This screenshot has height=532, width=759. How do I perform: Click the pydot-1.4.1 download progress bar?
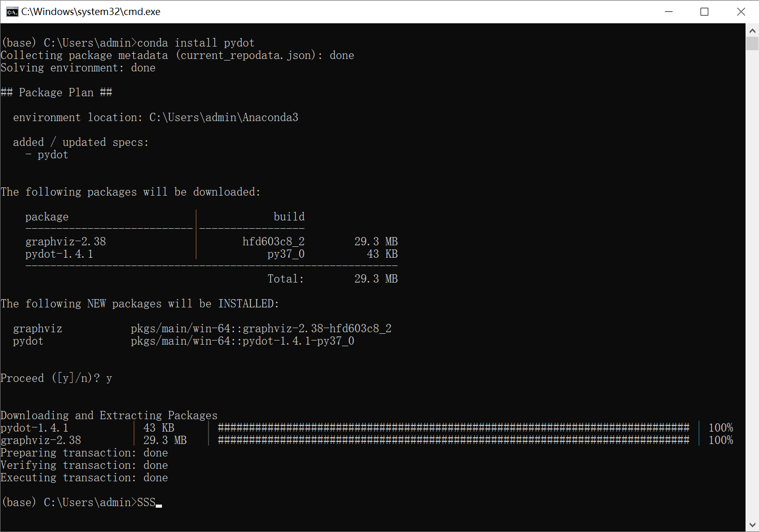454,428
